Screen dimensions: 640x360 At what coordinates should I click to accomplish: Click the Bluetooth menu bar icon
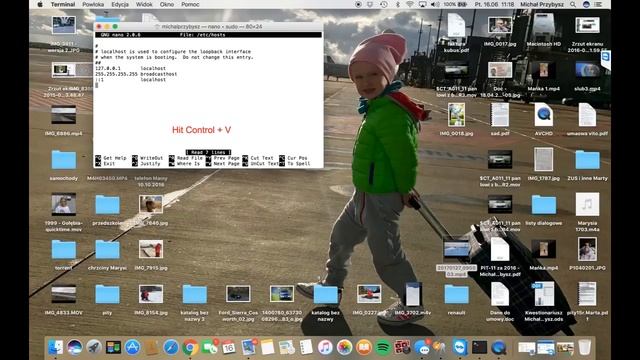pos(398,4)
